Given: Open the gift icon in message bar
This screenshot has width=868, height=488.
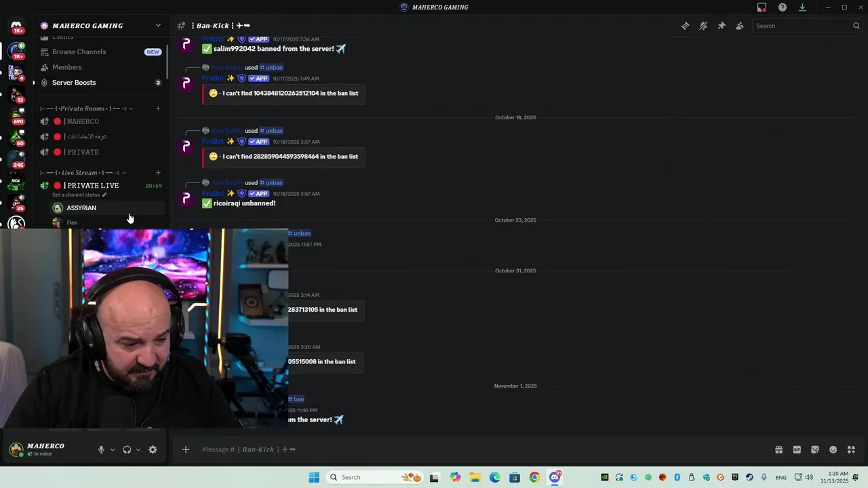Looking at the screenshot, I should [778, 449].
